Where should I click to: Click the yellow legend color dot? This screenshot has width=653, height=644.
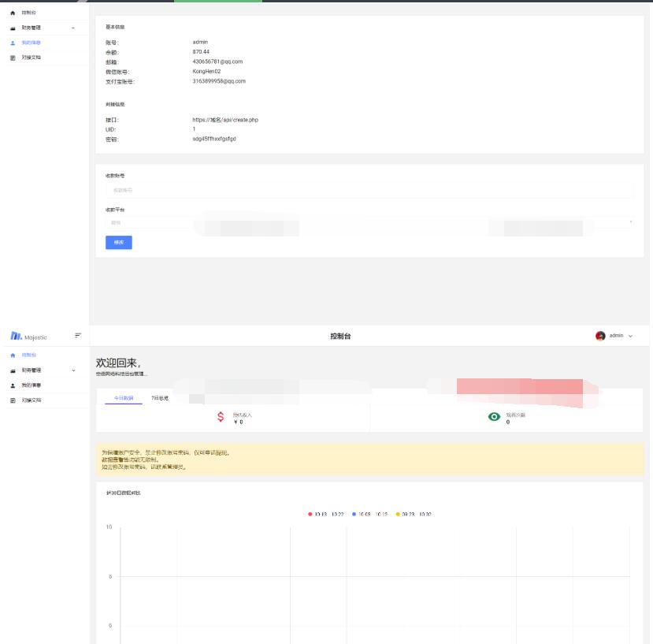click(x=398, y=514)
